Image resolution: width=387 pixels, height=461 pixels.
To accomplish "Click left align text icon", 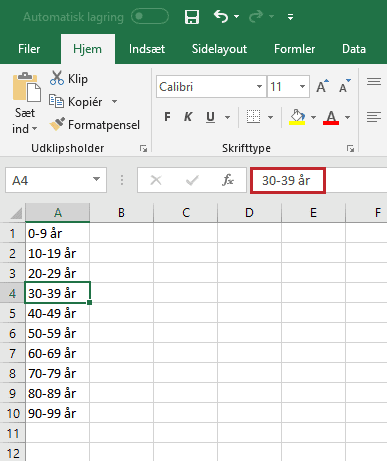I will tap(374, 117).
